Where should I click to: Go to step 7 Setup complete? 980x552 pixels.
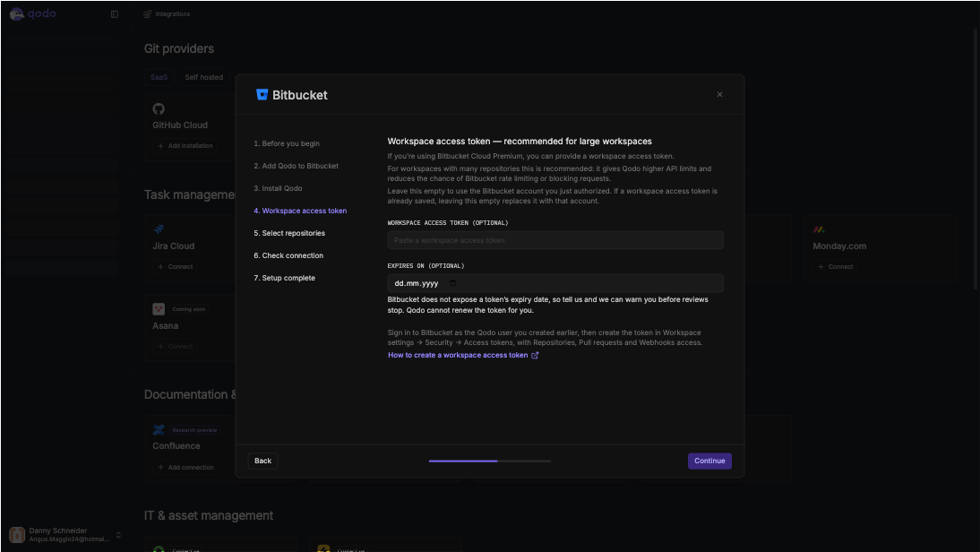tap(284, 278)
